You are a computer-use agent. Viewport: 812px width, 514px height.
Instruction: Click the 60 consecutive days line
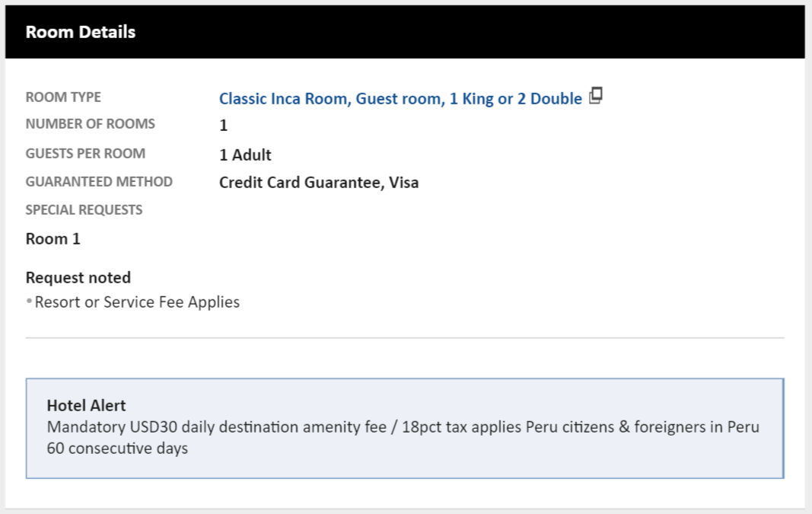coord(117,449)
